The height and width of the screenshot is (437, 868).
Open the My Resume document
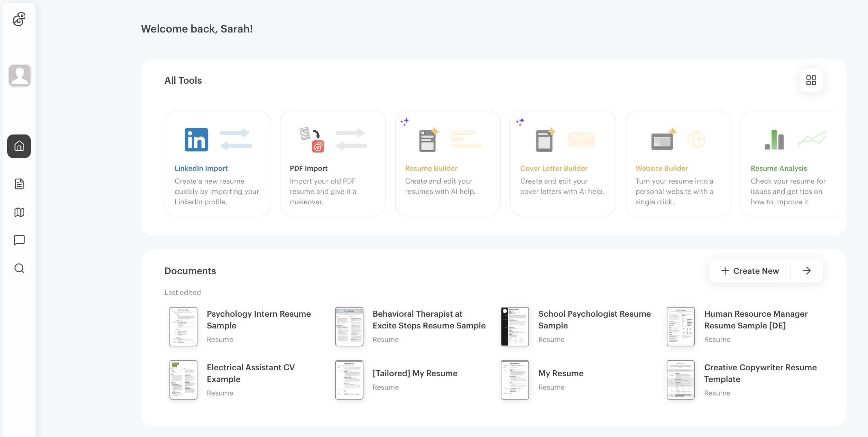(561, 373)
